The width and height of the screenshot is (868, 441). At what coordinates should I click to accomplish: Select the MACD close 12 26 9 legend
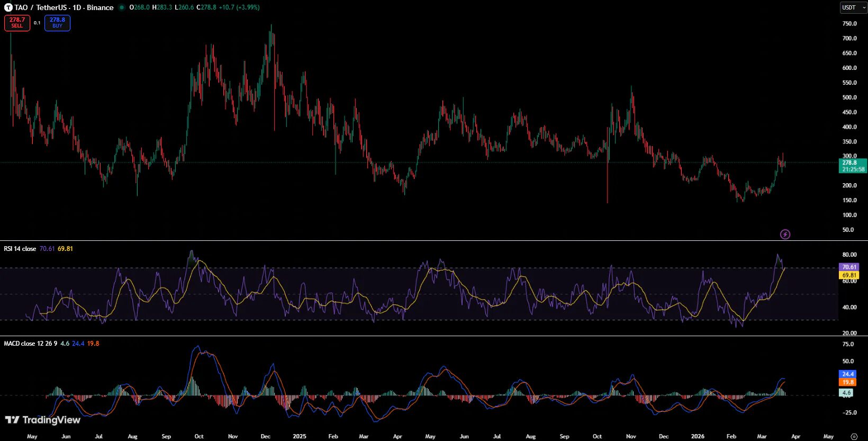30,344
